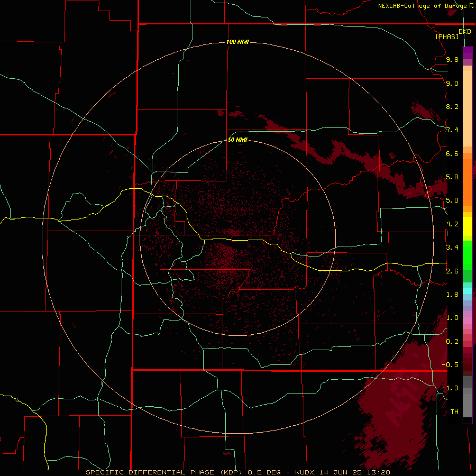Click the 5.0 color scale value
Screen dimensions: 476x476
[x=452, y=200]
